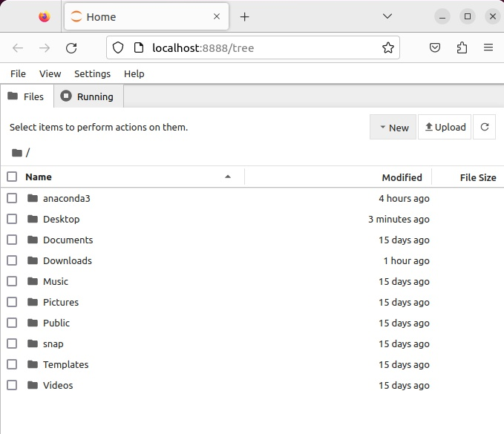The width and height of the screenshot is (504, 434).
Task: Open a new browser tab
Action: pyautogui.click(x=244, y=16)
